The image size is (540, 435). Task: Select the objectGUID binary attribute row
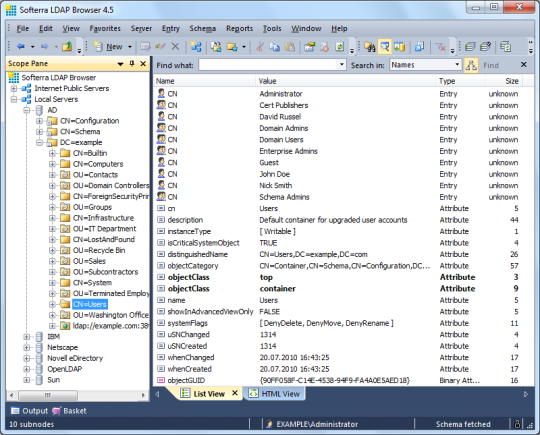[338, 380]
